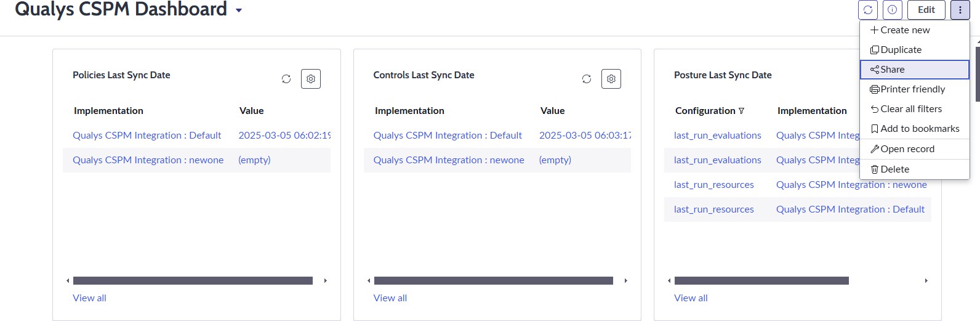Select Delete in the options menu
The height and width of the screenshot is (321, 980).
point(915,169)
